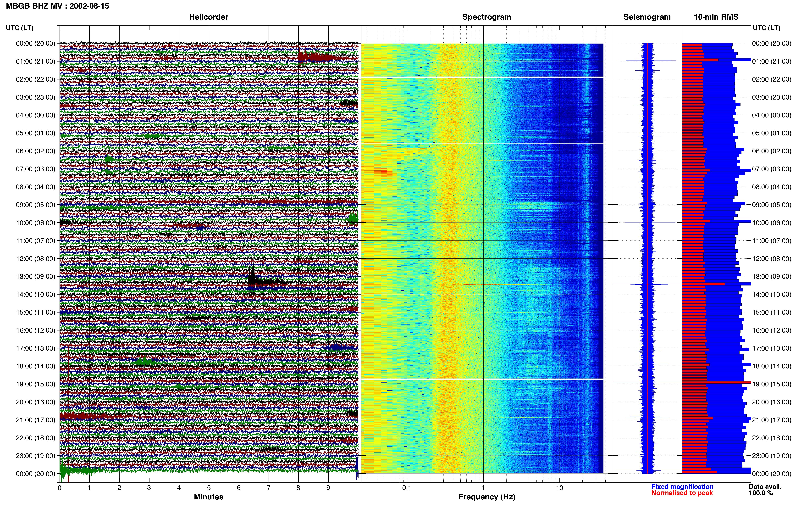The height and width of the screenshot is (508, 812).
Task: Select helicorder time label '03:00 (23:00)'
Action: tap(36, 97)
